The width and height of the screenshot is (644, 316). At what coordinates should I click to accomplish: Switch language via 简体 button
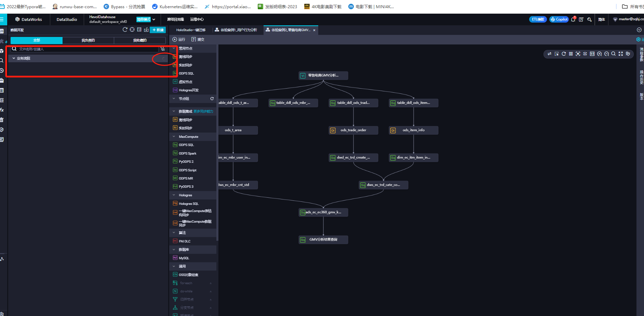[x=602, y=19]
